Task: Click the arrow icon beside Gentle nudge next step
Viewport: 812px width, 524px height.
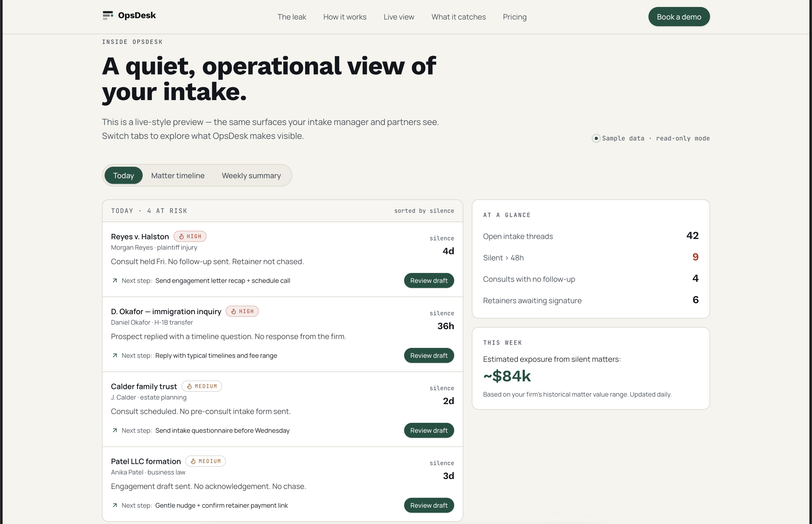Action: (x=115, y=505)
